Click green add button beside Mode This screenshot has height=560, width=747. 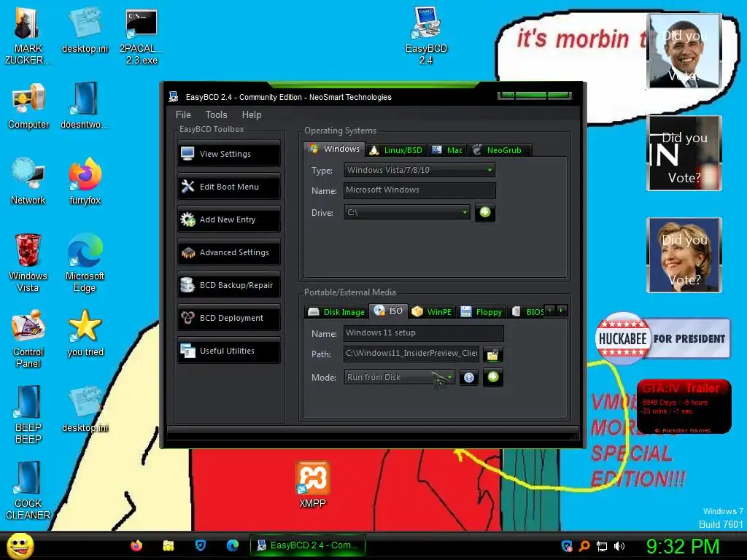tap(493, 377)
